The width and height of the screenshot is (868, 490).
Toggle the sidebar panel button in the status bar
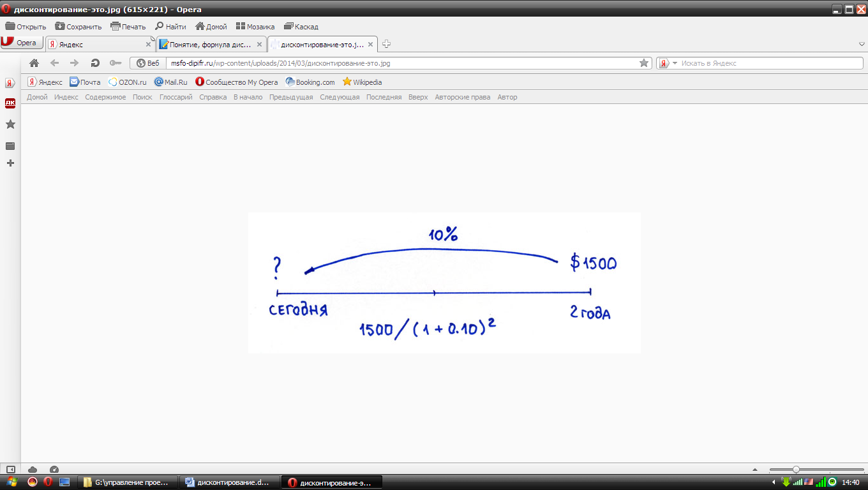click(10, 469)
